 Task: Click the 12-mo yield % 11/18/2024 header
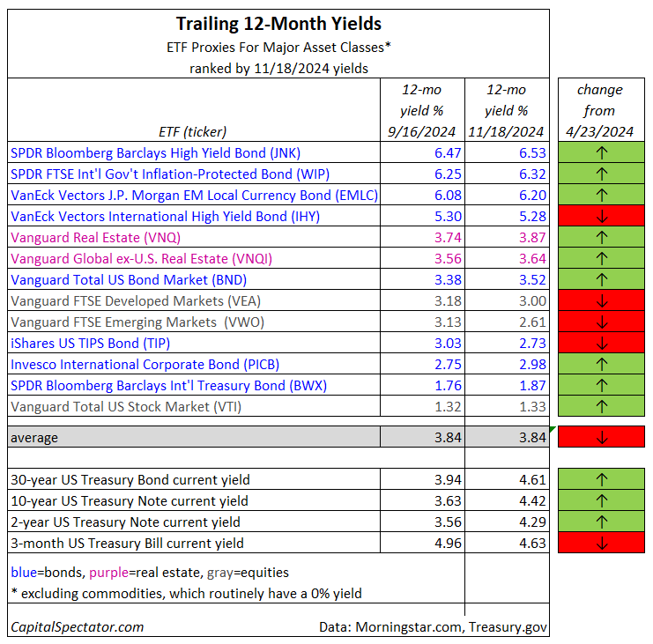506,111
